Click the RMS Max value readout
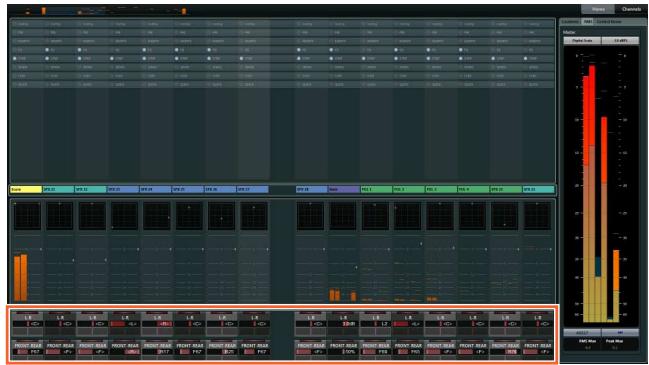649x365 pixels. click(588, 348)
